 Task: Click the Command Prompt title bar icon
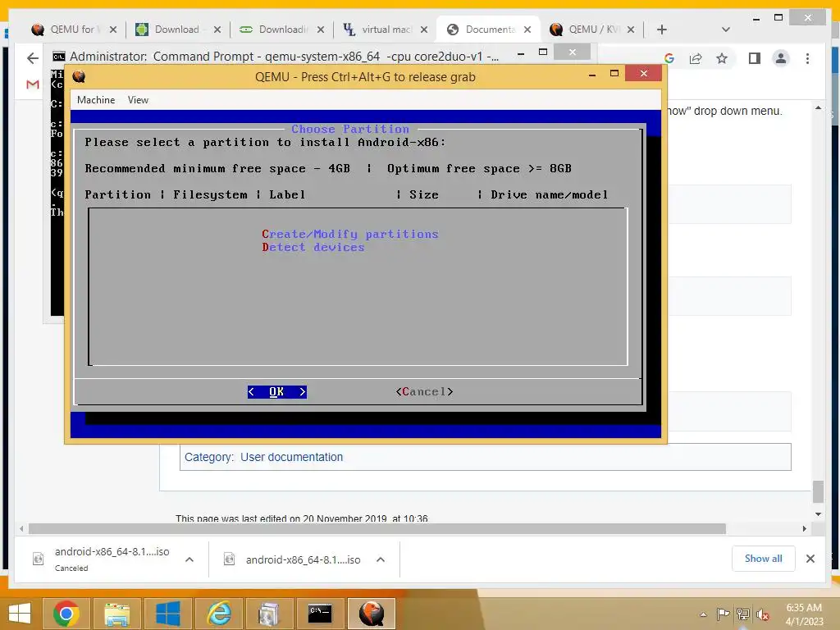[x=58, y=57]
